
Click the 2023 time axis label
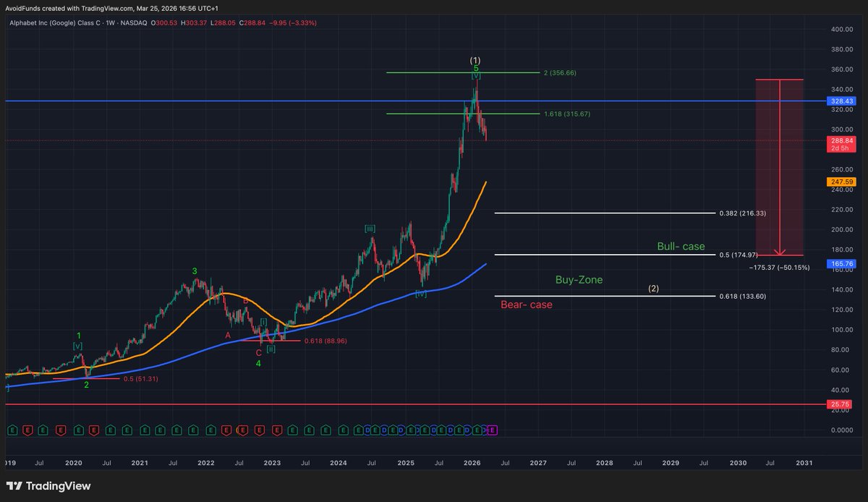272,461
